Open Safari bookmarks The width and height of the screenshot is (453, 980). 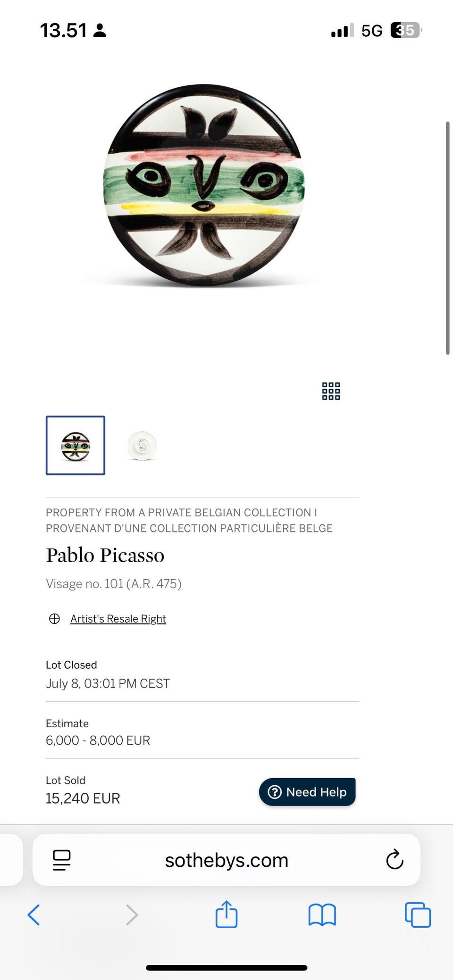click(x=322, y=915)
